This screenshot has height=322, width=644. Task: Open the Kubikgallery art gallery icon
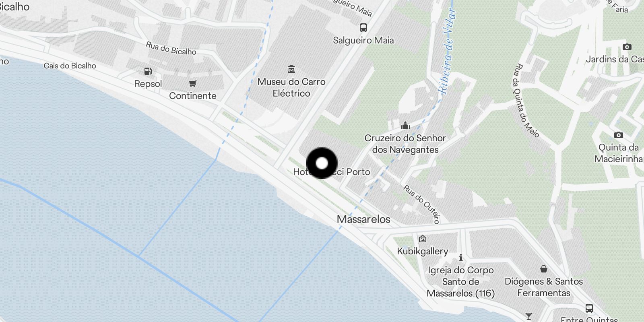[423, 239]
